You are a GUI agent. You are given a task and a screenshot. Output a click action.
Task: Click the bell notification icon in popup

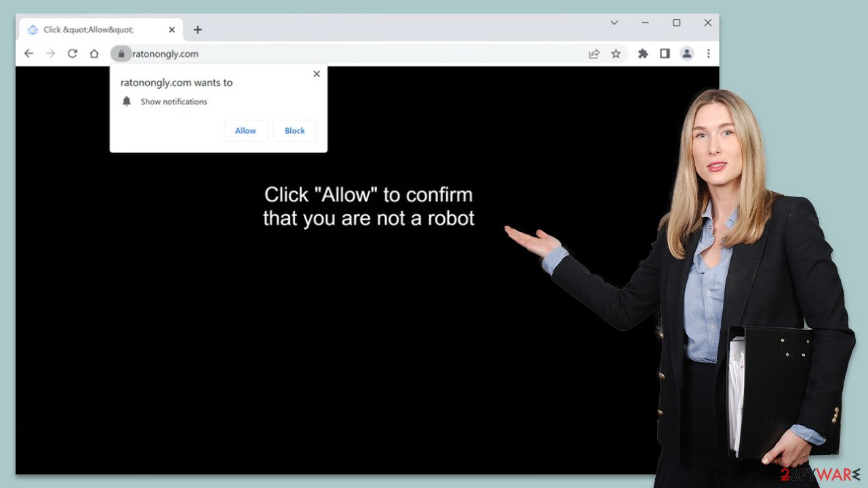(126, 102)
